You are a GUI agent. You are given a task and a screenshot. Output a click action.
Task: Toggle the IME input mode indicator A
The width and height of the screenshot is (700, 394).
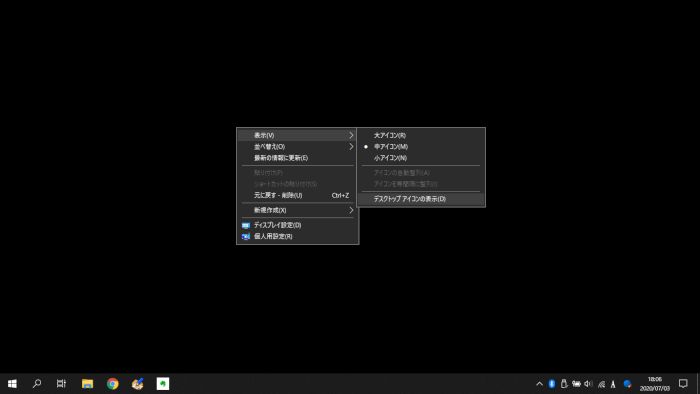coord(613,384)
